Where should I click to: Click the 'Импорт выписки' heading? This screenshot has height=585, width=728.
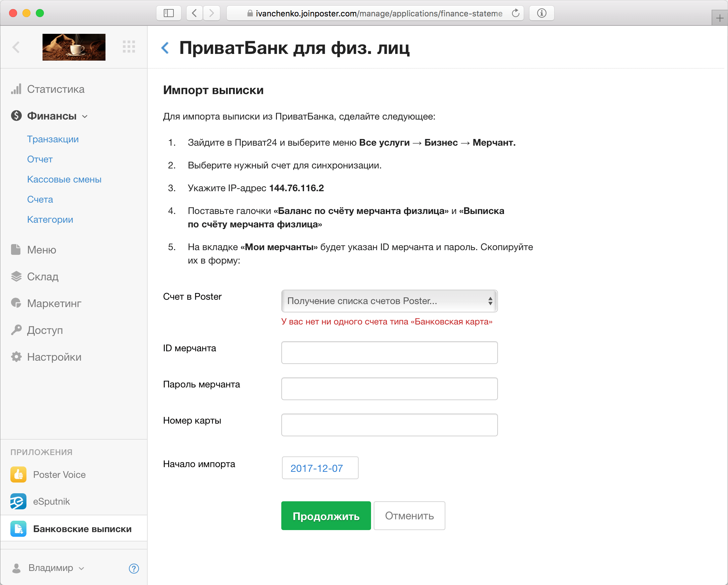213,90
